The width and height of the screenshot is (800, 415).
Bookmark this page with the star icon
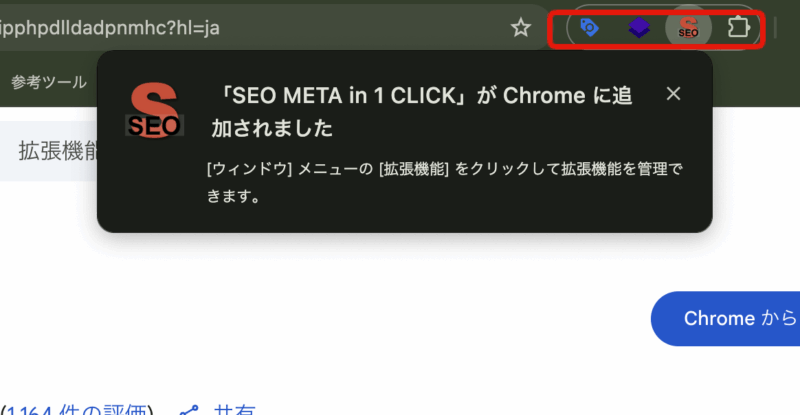coord(521,28)
